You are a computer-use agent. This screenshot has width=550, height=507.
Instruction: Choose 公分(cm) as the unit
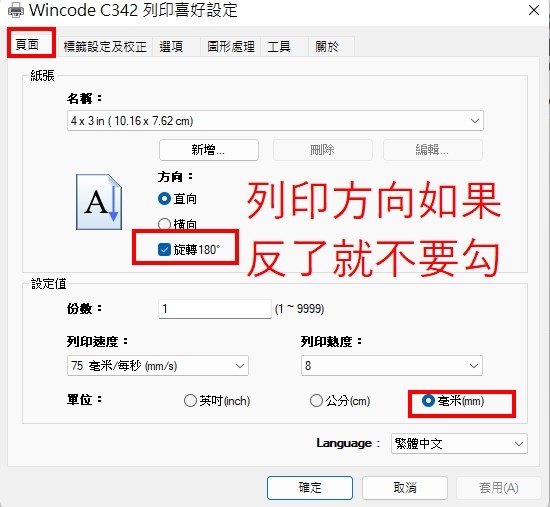pyautogui.click(x=316, y=400)
